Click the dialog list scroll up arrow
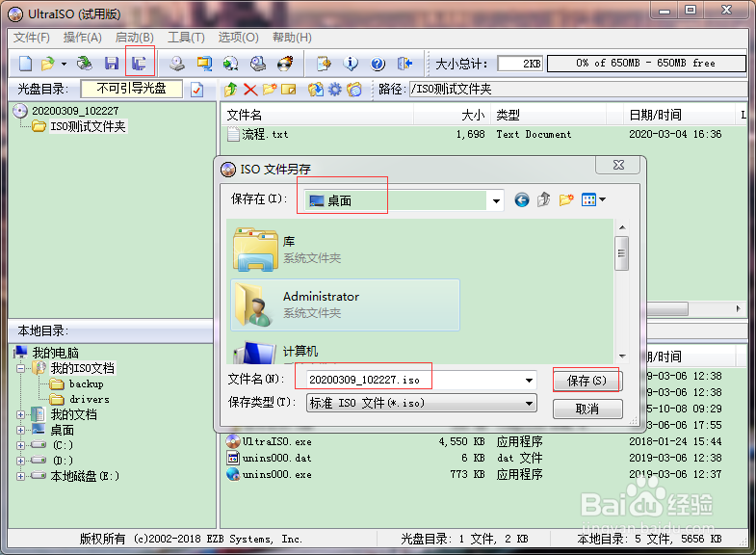Viewport: 756px width, 555px height. coord(622,227)
